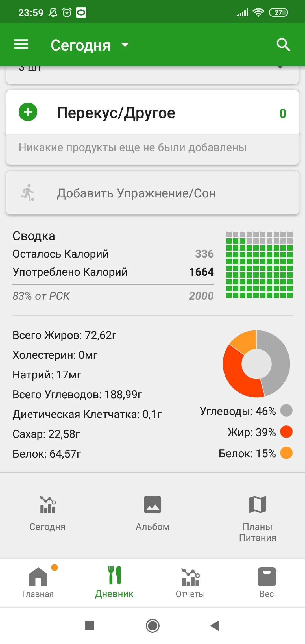The image size is (305, 644).
Task: Go to Главная home tab
Action: 38,582
